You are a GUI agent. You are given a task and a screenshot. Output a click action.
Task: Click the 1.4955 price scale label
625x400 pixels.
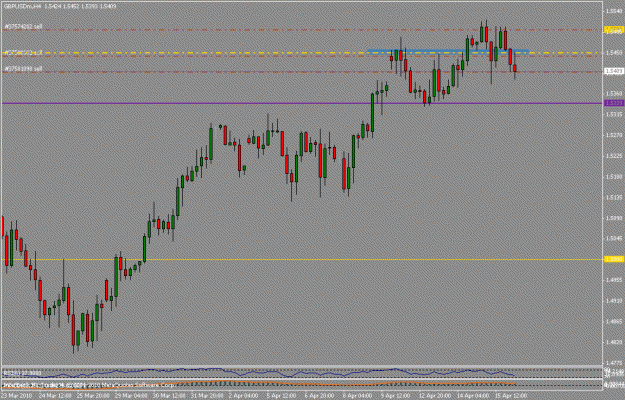click(614, 280)
